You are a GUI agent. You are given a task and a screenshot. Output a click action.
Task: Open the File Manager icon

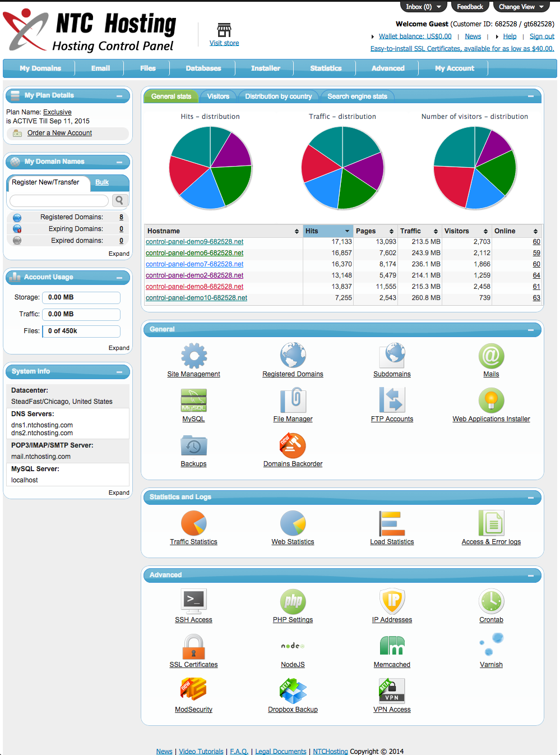[293, 400]
